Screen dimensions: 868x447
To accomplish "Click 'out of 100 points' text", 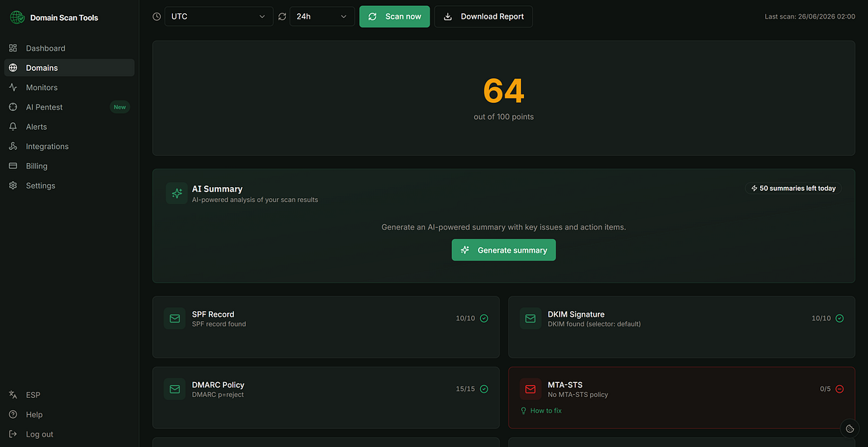I will [504, 117].
